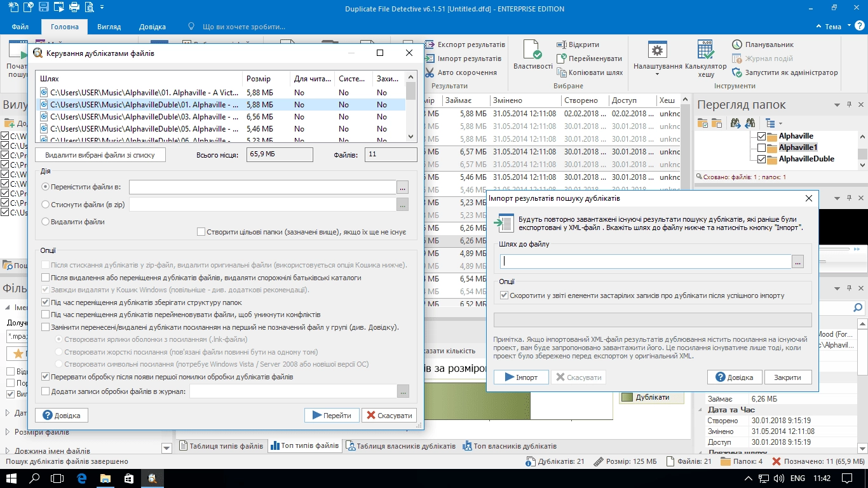Uncheck the AlphavilleDuble folder checkbox
The width and height of the screenshot is (868, 488).
(x=762, y=159)
